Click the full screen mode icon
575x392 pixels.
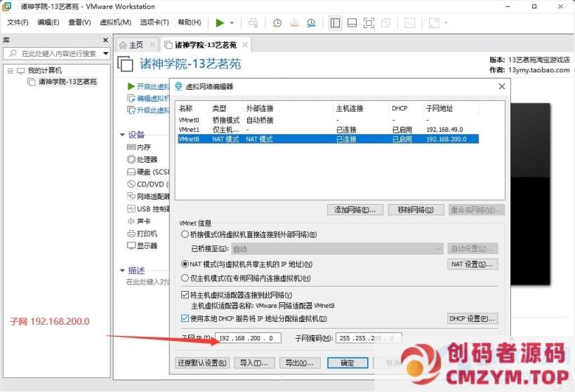click(369, 23)
